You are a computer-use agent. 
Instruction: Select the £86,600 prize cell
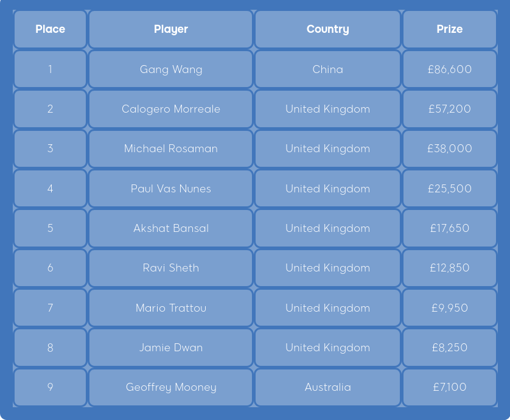[x=449, y=69]
